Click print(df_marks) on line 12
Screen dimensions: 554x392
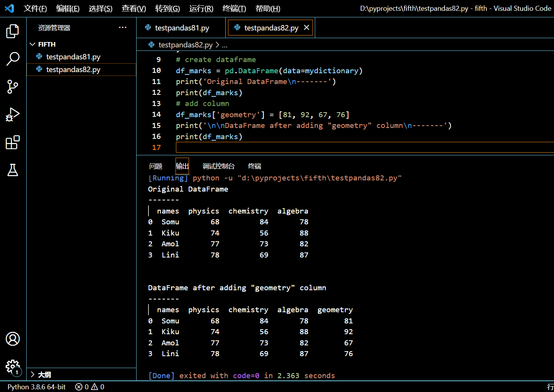tap(209, 93)
